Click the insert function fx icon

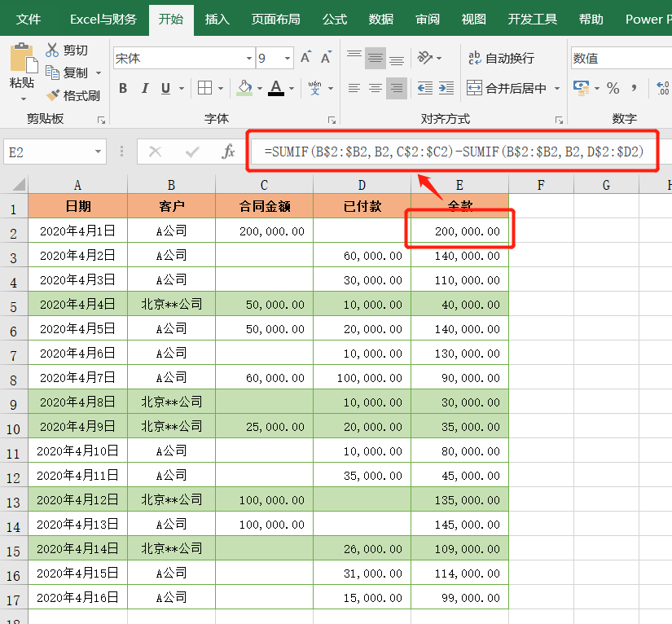(x=228, y=152)
